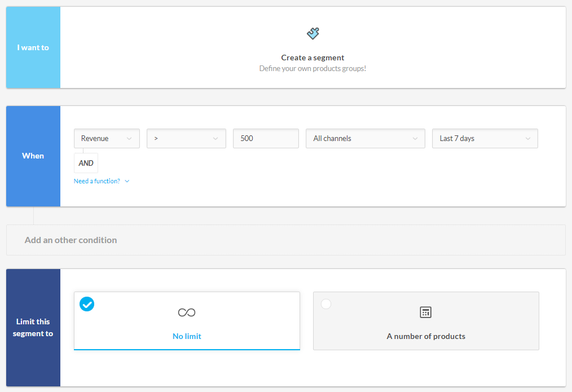Click the A number of products label

point(426,336)
